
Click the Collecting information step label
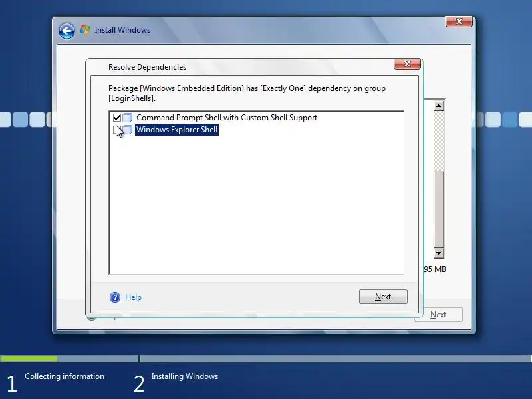point(65,376)
